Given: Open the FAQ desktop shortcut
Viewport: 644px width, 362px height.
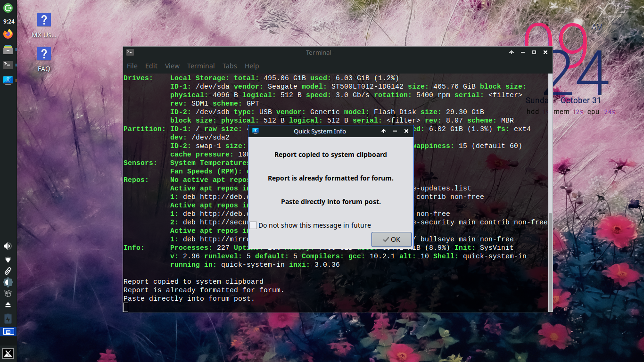Looking at the screenshot, I should pyautogui.click(x=44, y=59).
